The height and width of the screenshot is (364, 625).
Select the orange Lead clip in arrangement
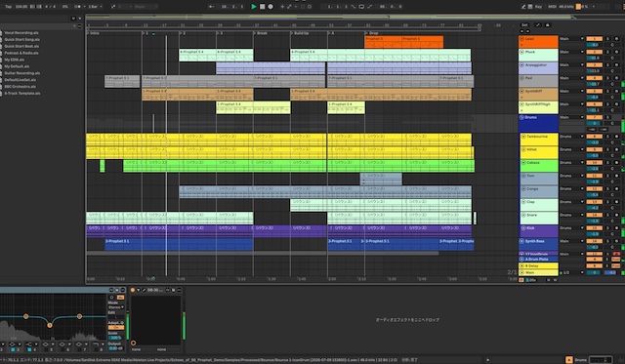click(403, 42)
